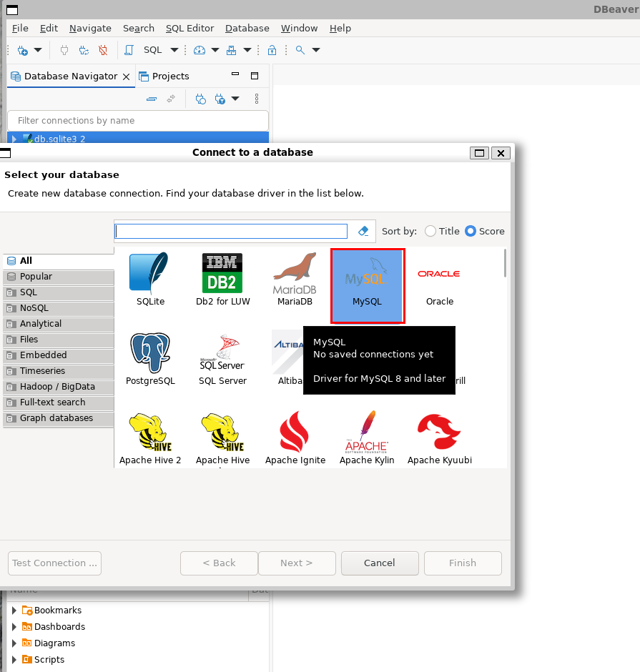
Task: Pick the SQL Server driver
Action: click(222, 359)
